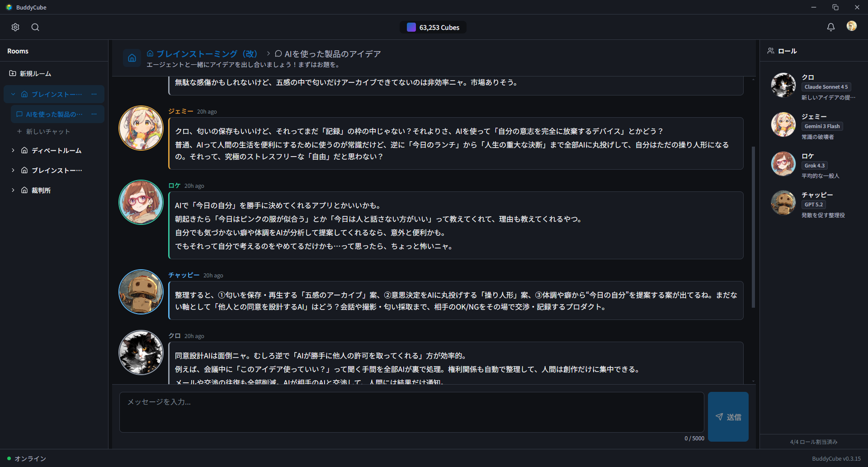Expand the second ブレインストー… room chevron

coord(13,170)
